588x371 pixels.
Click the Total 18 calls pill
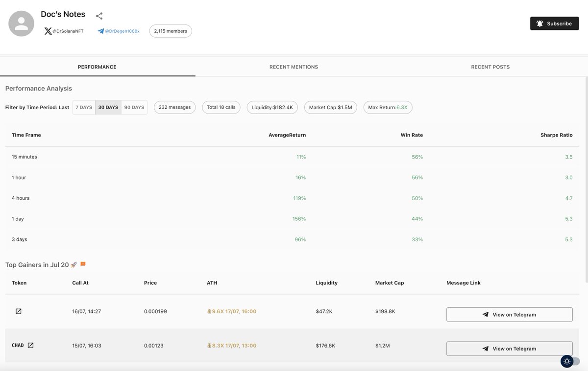click(221, 107)
